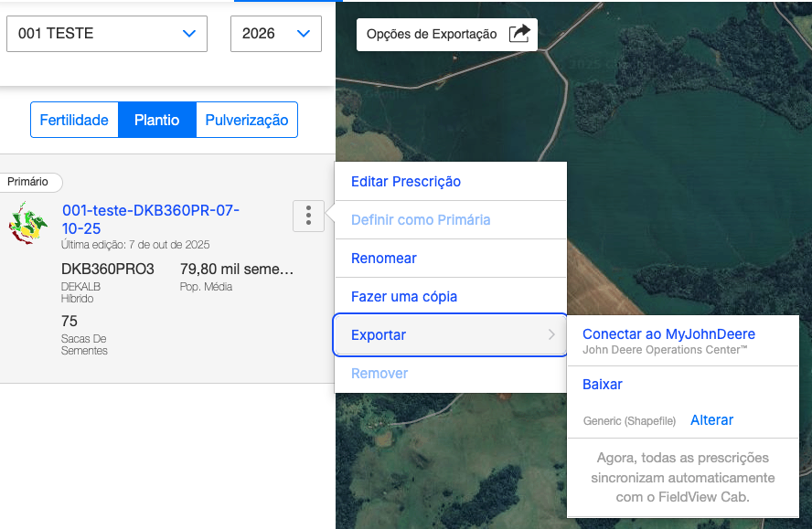Switch to the Fertilidade tab
This screenshot has width=812, height=529.
pos(74,120)
